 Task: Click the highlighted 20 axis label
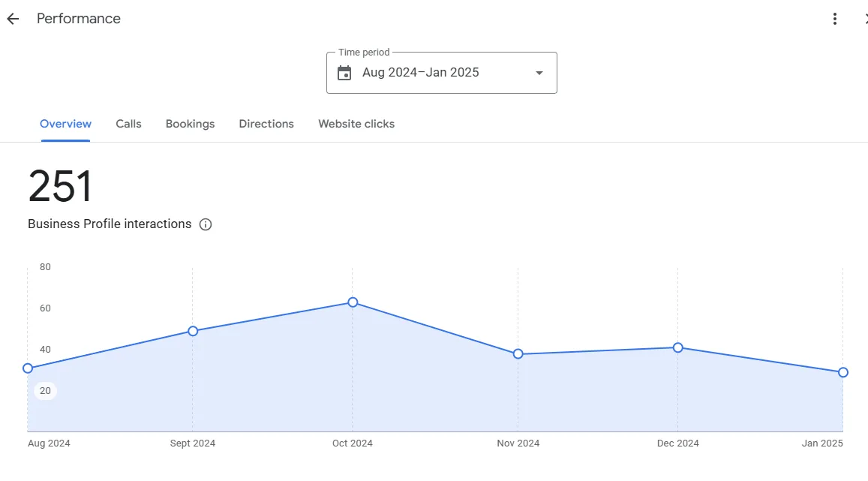46,391
